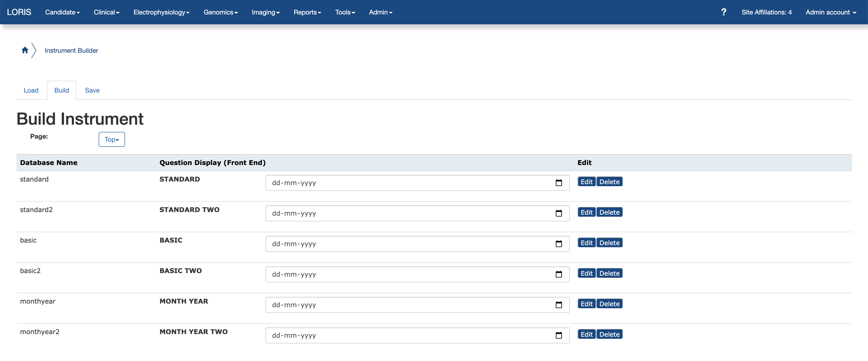Delete the standard2 row
Viewport: 868px width, 361px height.
click(x=610, y=212)
